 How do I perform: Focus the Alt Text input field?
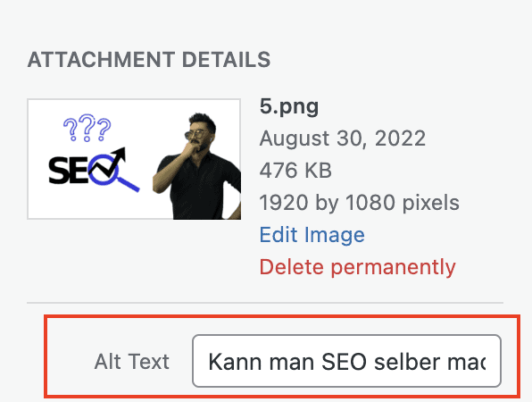(346, 361)
